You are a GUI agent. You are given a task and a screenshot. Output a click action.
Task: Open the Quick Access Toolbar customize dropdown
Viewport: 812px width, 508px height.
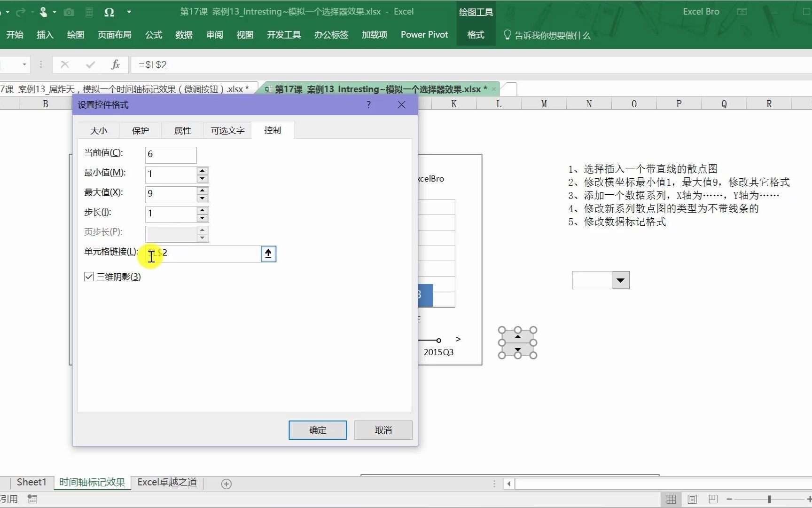click(129, 12)
